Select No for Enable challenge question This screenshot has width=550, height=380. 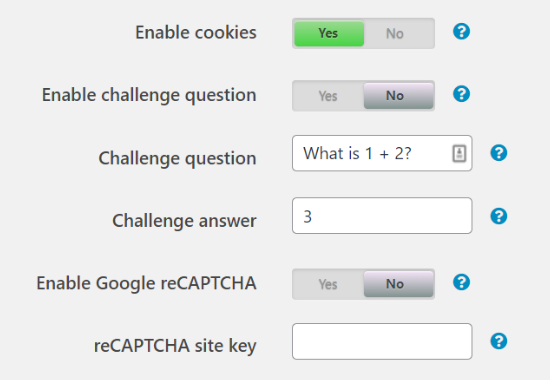(398, 96)
